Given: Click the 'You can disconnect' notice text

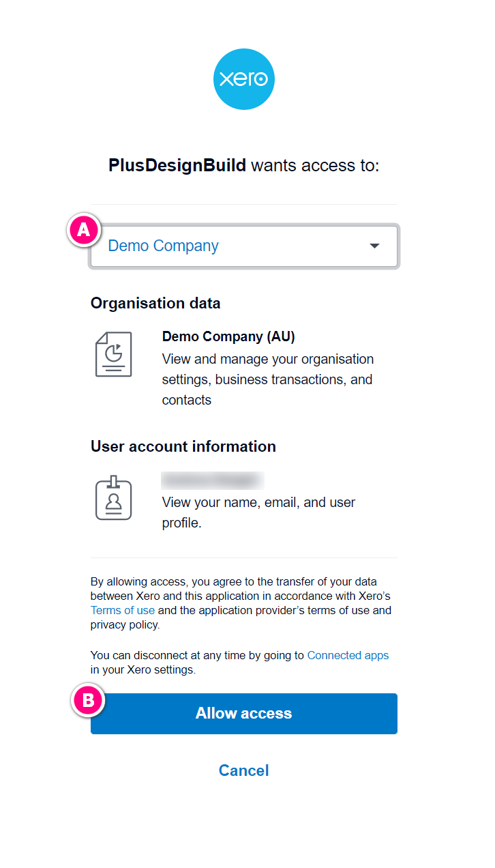Looking at the screenshot, I should (x=240, y=663).
